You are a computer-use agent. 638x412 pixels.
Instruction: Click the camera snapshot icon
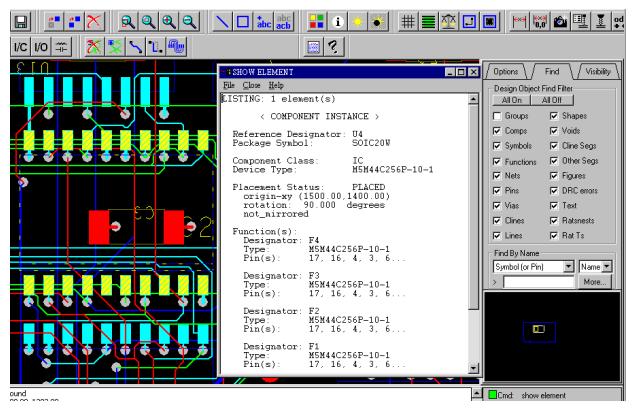pos(560,22)
